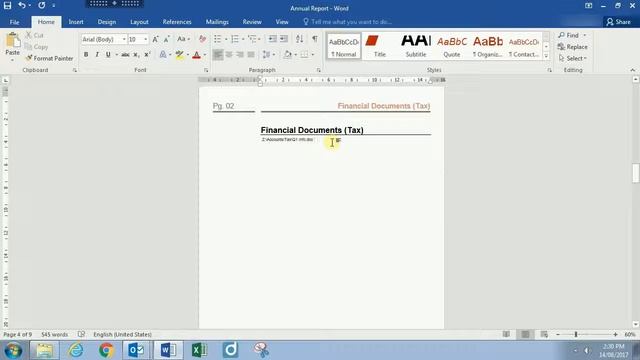Click the vertical scrollbar thumb
The width and height of the screenshot is (640, 360).
pos(636,173)
